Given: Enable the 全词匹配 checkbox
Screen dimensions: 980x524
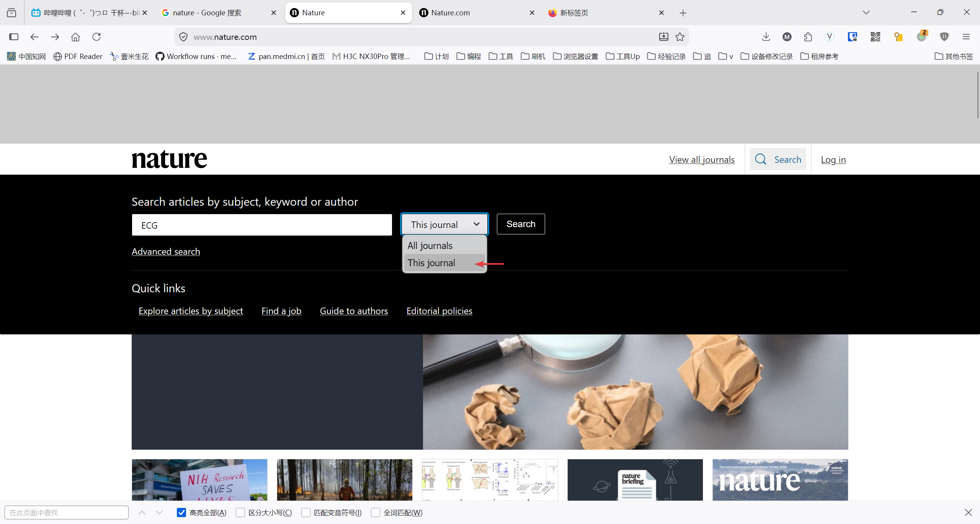Looking at the screenshot, I should [x=376, y=513].
